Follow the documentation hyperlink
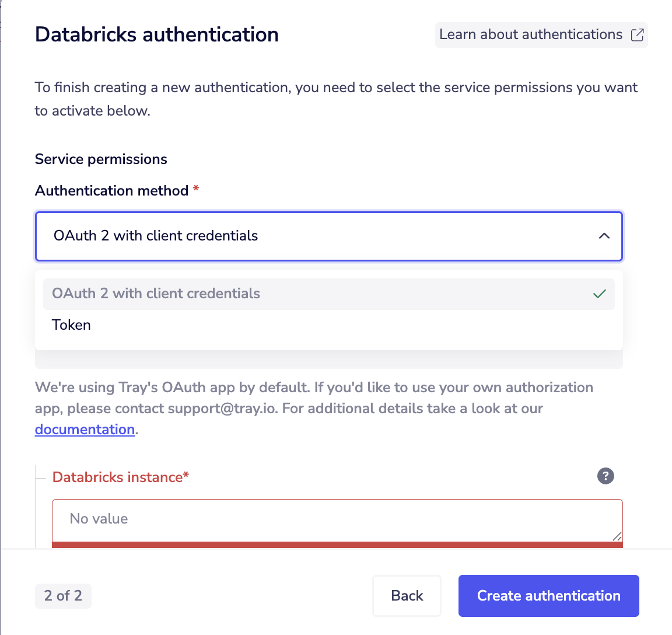Viewport: 672px width, 635px height. tap(85, 429)
